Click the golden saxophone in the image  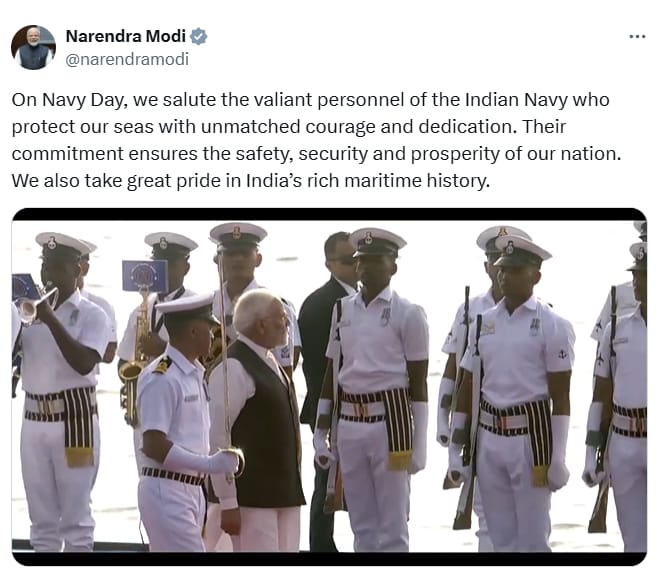click(134, 362)
